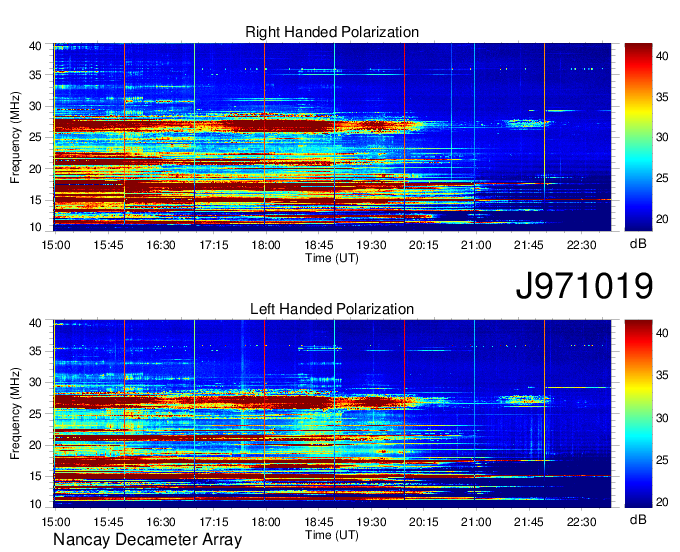
Task: Click the dB label under the Left Handed colorbar
Action: [x=638, y=519]
